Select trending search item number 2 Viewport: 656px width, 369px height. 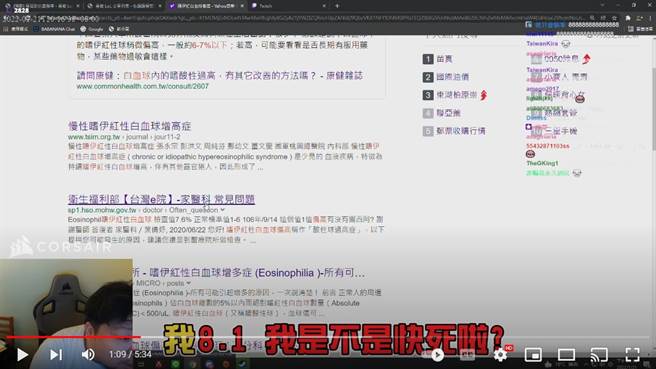446,77
